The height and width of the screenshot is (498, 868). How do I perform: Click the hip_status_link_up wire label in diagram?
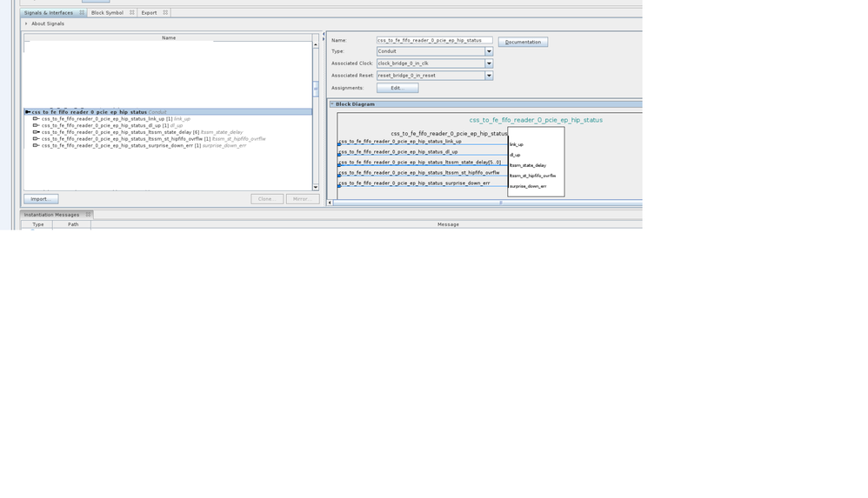pos(400,141)
